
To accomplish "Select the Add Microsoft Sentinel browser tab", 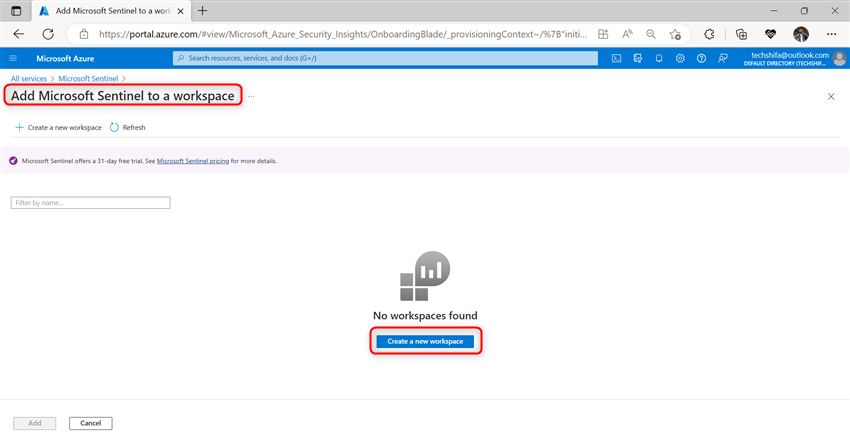I will pos(111,11).
